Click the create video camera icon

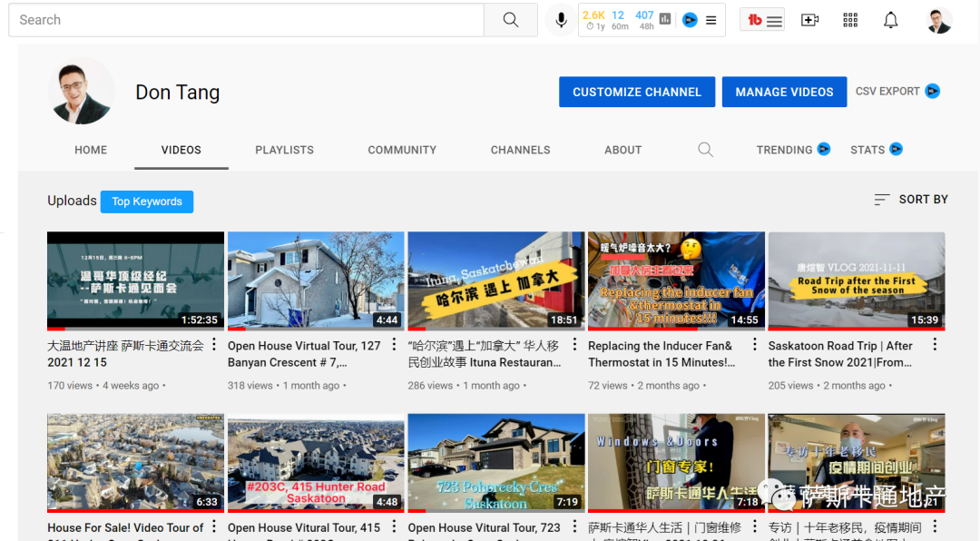click(x=810, y=20)
